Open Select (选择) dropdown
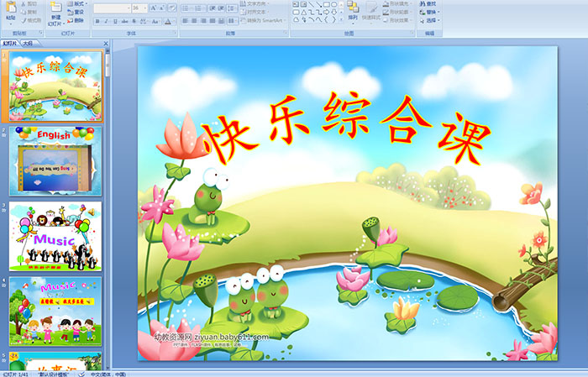Screen dimensions: 588x377 tap(430, 20)
